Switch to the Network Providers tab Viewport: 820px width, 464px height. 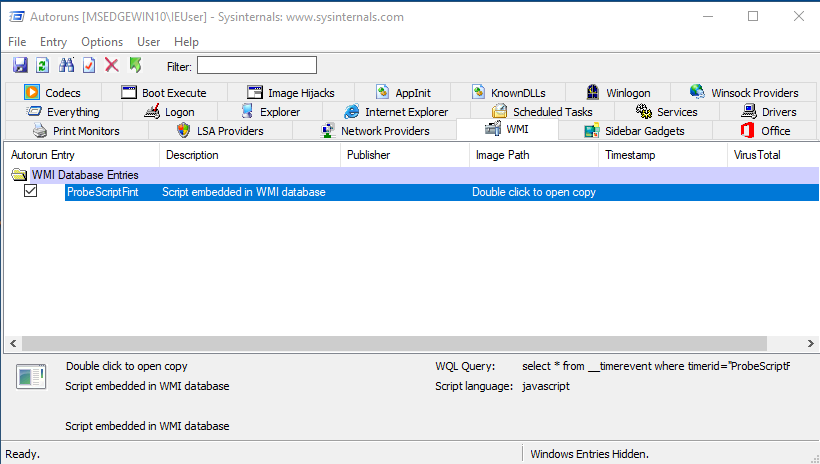[x=374, y=131]
